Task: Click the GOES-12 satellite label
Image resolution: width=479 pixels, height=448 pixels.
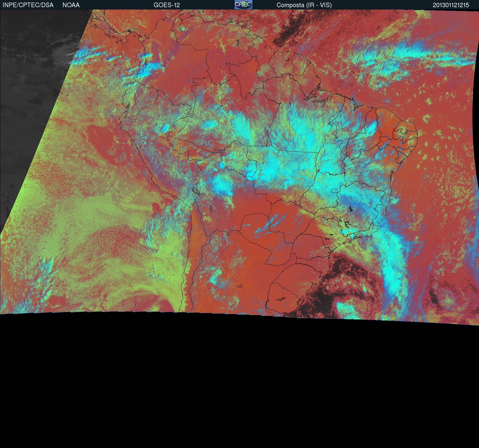Action: (167, 5)
